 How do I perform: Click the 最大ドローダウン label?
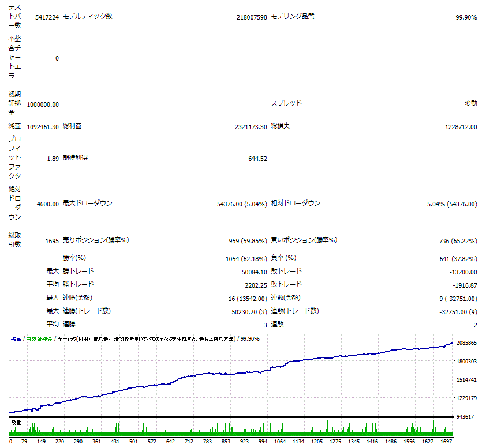coord(87,204)
